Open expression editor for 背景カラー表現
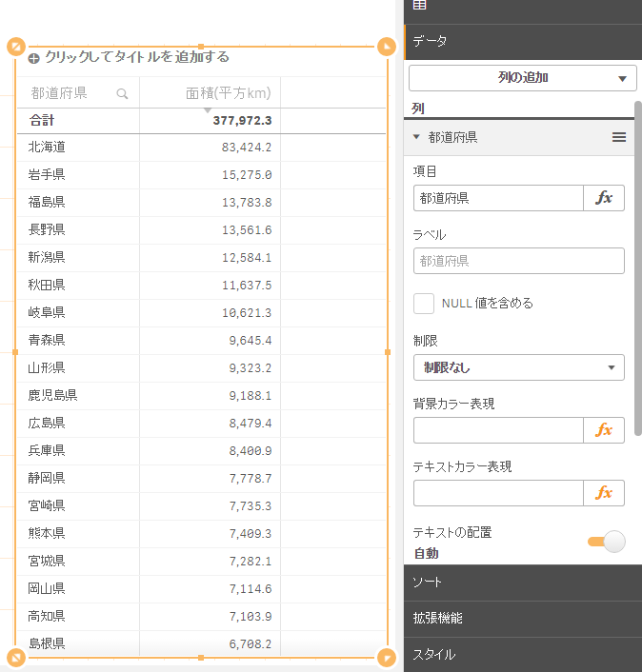The image size is (642, 672). pos(603,430)
